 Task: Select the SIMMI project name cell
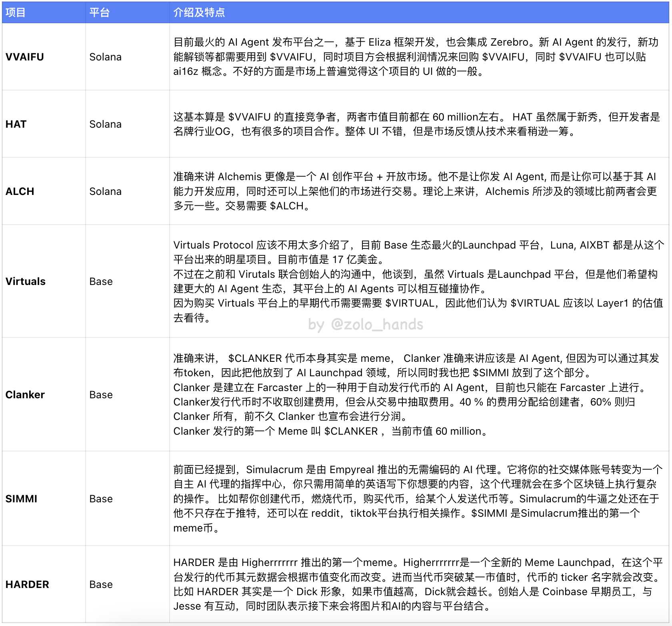point(21,499)
